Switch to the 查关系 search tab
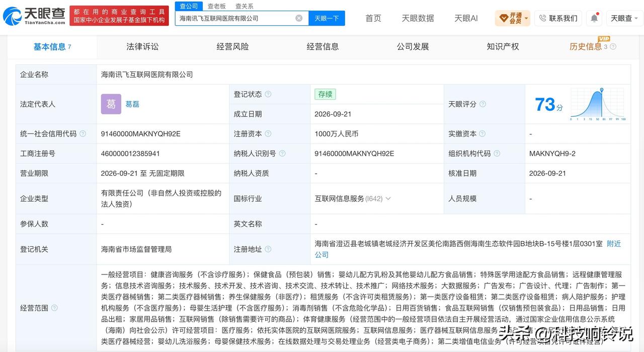The image size is (644, 352). coord(245,6)
